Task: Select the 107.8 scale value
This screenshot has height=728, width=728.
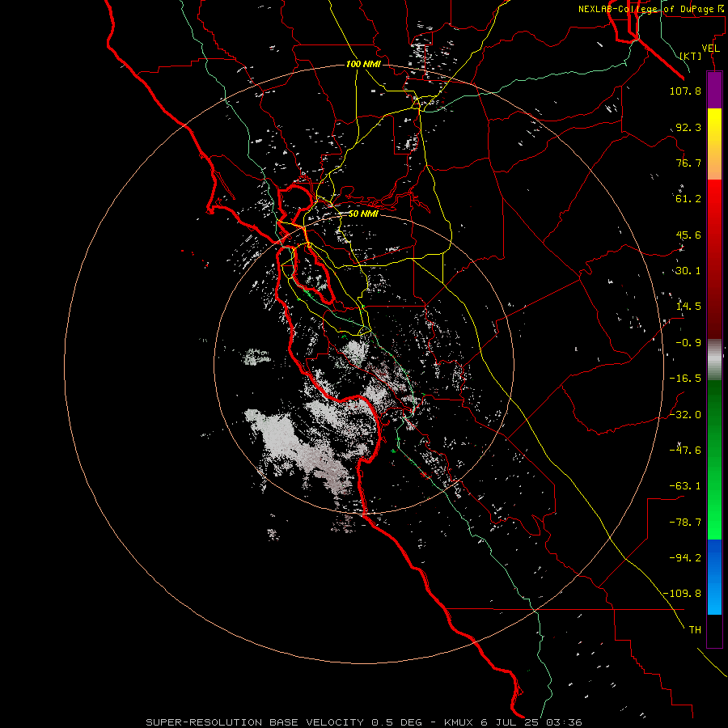Action: (x=685, y=91)
